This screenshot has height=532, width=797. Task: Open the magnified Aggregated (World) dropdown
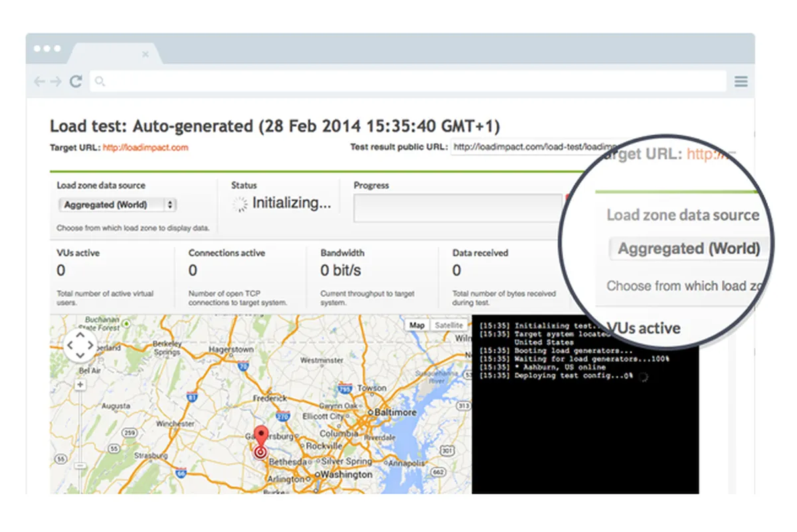pyautogui.click(x=689, y=249)
